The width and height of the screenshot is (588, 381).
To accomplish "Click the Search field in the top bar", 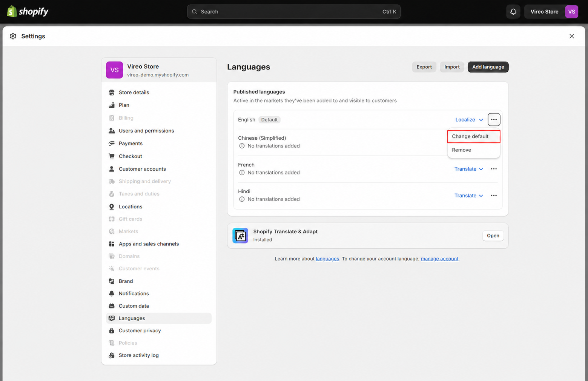I will click(294, 12).
